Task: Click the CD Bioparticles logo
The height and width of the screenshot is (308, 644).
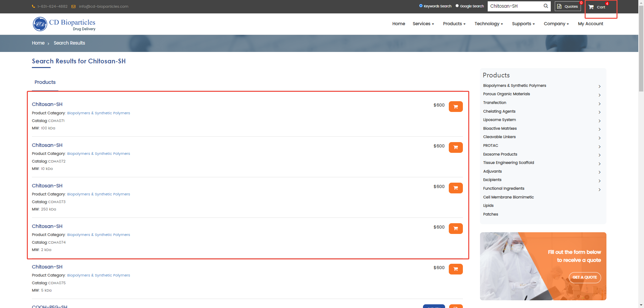Action: pyautogui.click(x=64, y=24)
